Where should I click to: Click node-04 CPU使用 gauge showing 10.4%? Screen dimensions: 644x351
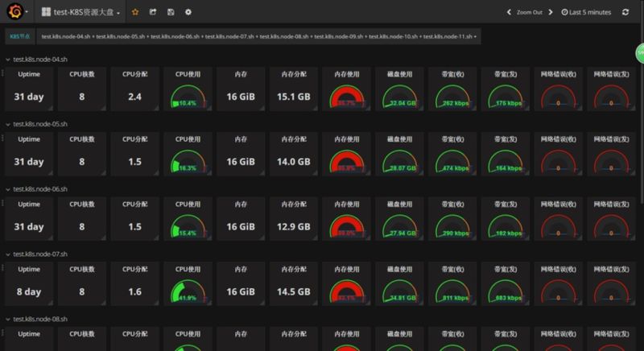tap(188, 89)
